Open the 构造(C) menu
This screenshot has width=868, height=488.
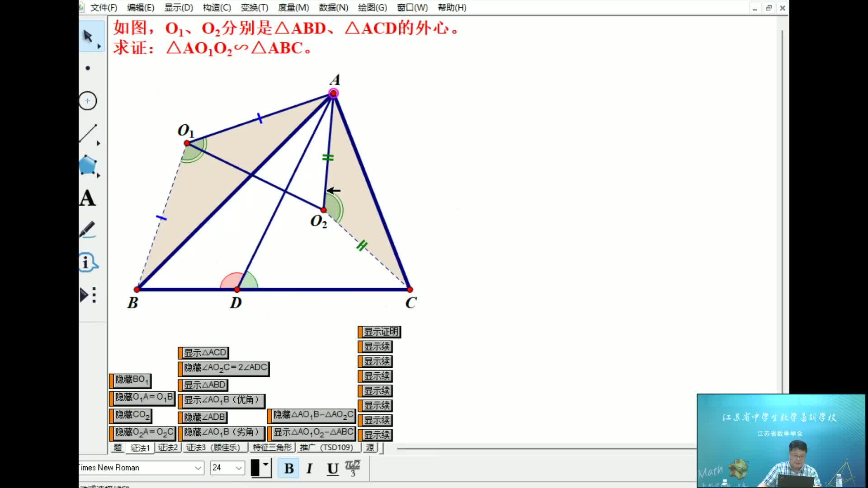point(217,8)
